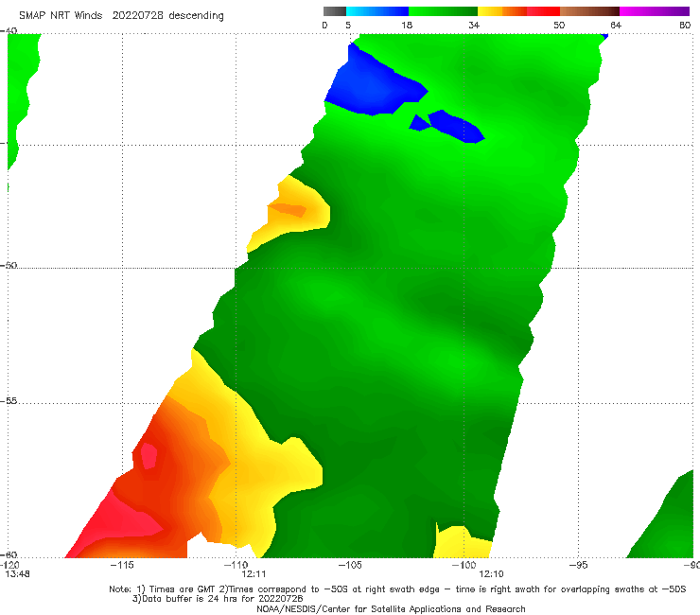Select the cyan-to-blue segment of the color bar
Image resolution: width=700 pixels, height=615 pixels.
point(377,11)
